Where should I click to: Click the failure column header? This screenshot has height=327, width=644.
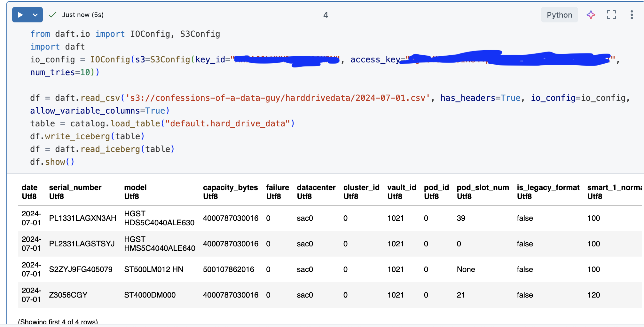point(277,188)
